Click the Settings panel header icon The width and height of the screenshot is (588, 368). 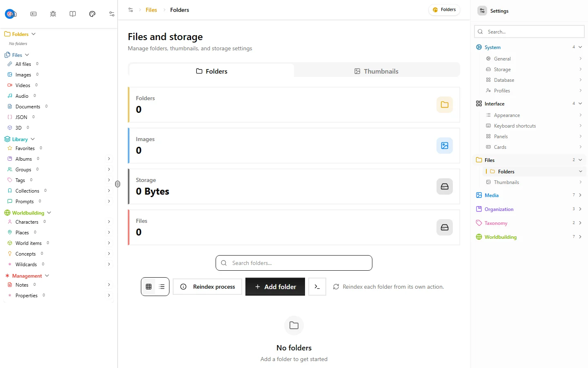(482, 11)
